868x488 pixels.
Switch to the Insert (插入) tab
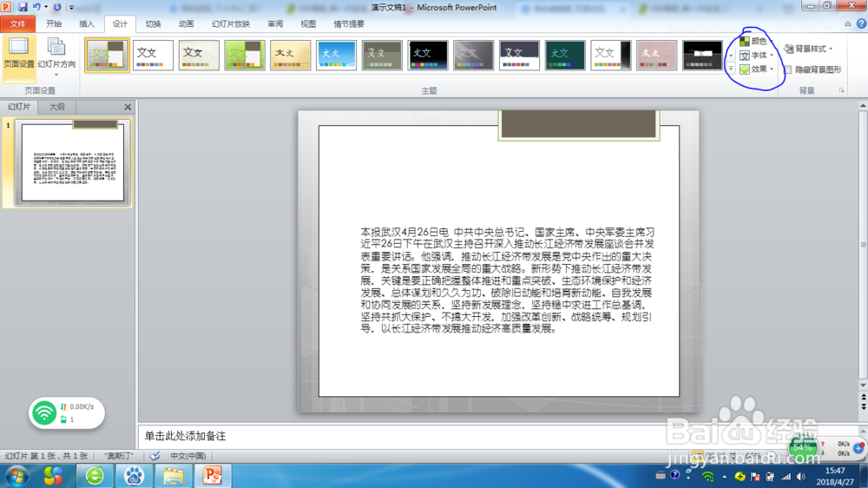[x=87, y=23]
